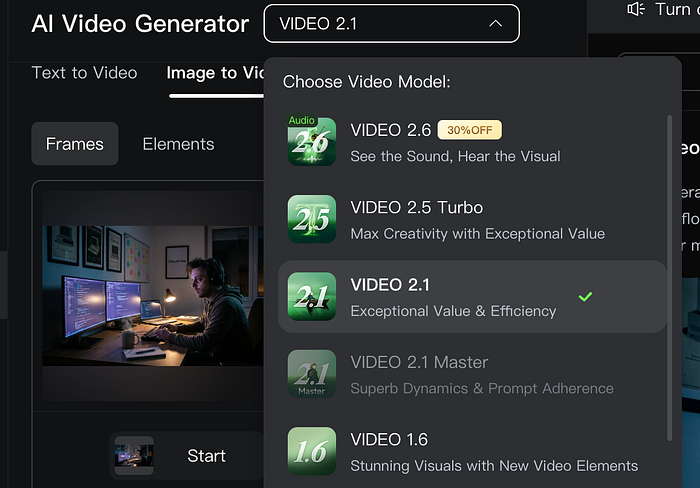Click the VIDEO 1.6 model icon
The width and height of the screenshot is (700, 488).
tap(312, 451)
